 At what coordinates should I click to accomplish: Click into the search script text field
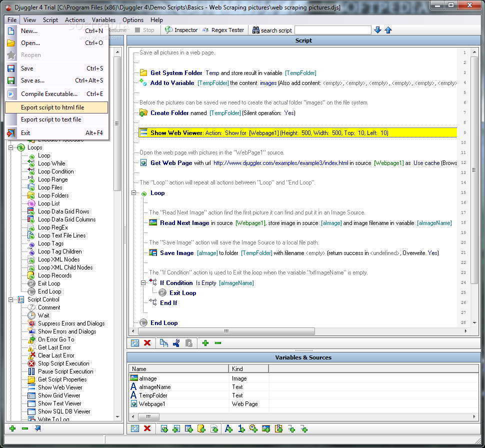[332, 30]
